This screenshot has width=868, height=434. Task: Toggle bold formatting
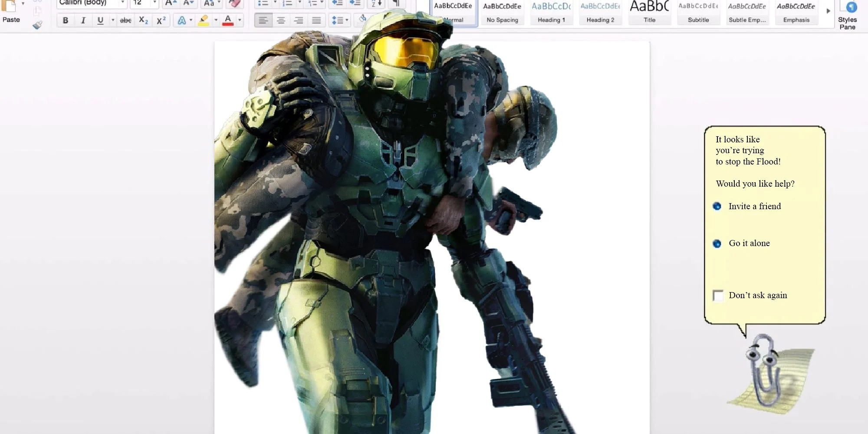click(66, 20)
